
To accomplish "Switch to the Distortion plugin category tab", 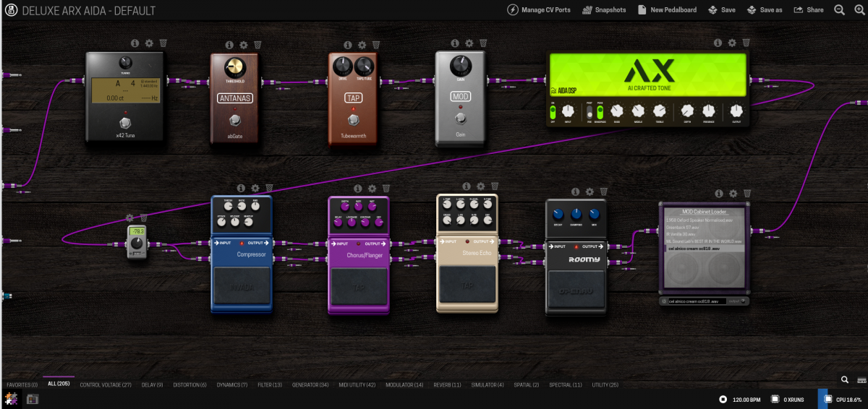I will tap(190, 385).
